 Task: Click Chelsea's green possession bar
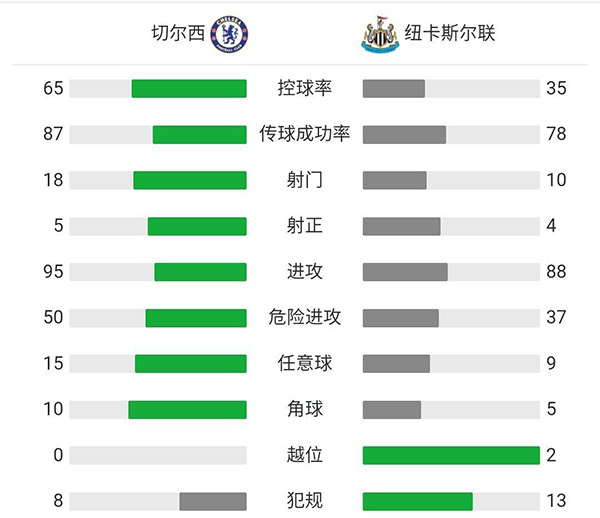point(189,88)
